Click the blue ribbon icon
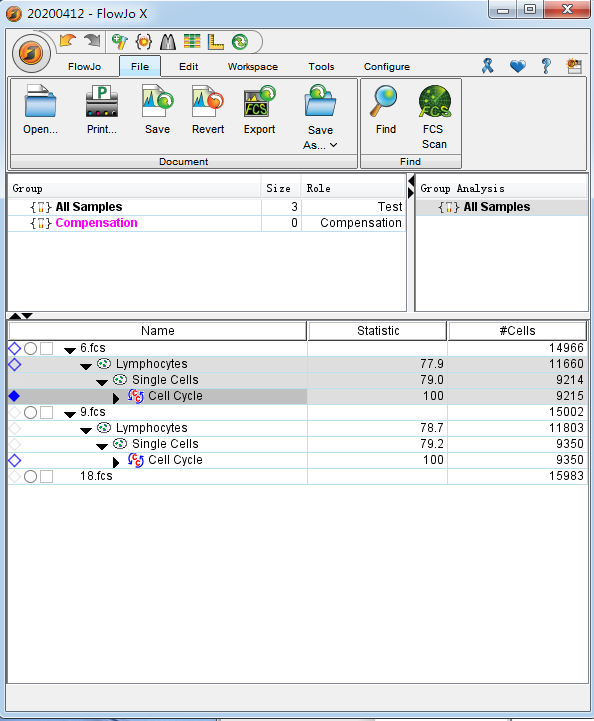The height and width of the screenshot is (721, 594). coord(487,66)
